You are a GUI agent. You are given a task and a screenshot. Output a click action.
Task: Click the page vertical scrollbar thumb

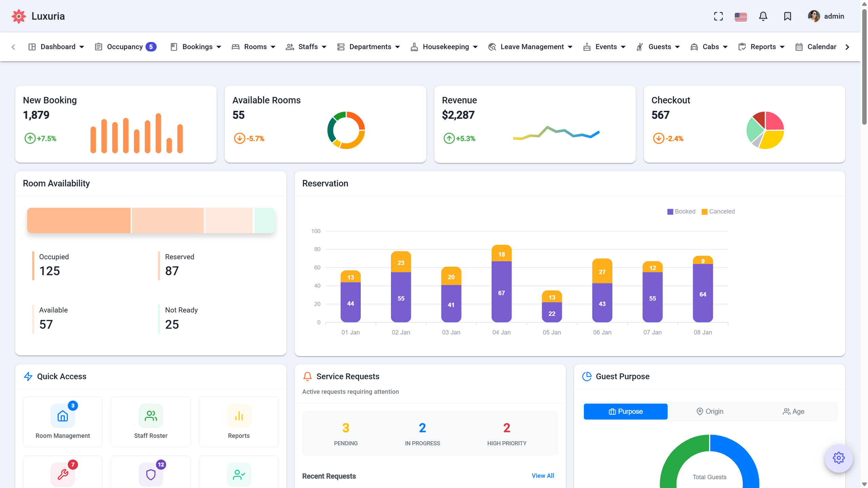864,68
